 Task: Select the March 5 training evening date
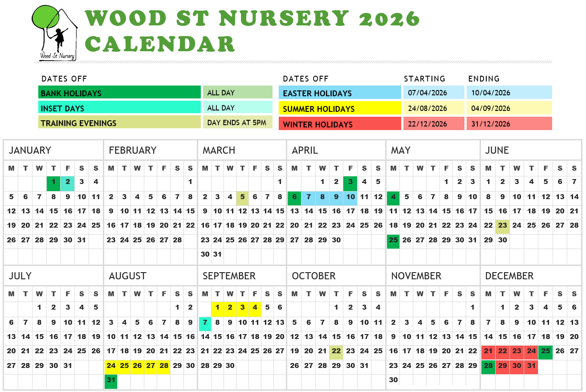pyautogui.click(x=242, y=197)
